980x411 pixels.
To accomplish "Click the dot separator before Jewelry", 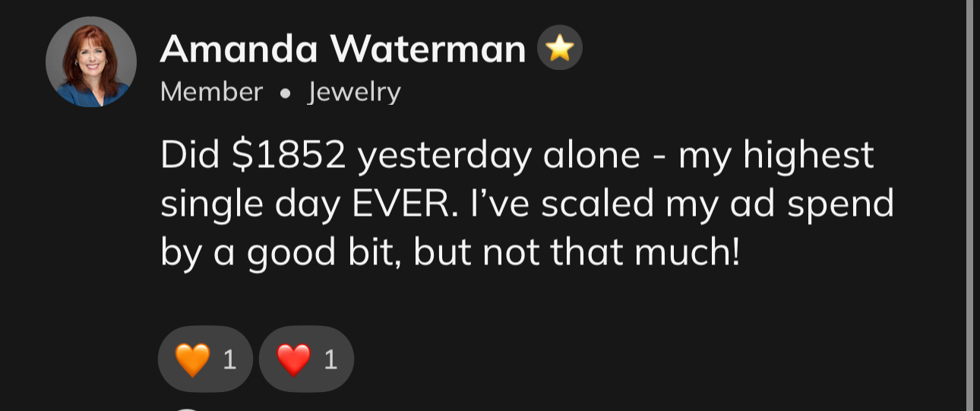I will (x=285, y=93).
